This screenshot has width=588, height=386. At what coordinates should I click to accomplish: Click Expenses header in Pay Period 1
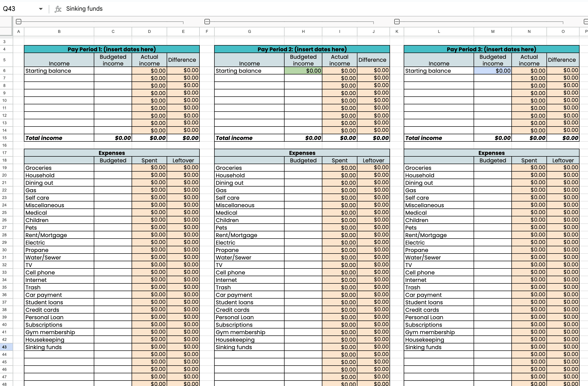tap(112, 153)
